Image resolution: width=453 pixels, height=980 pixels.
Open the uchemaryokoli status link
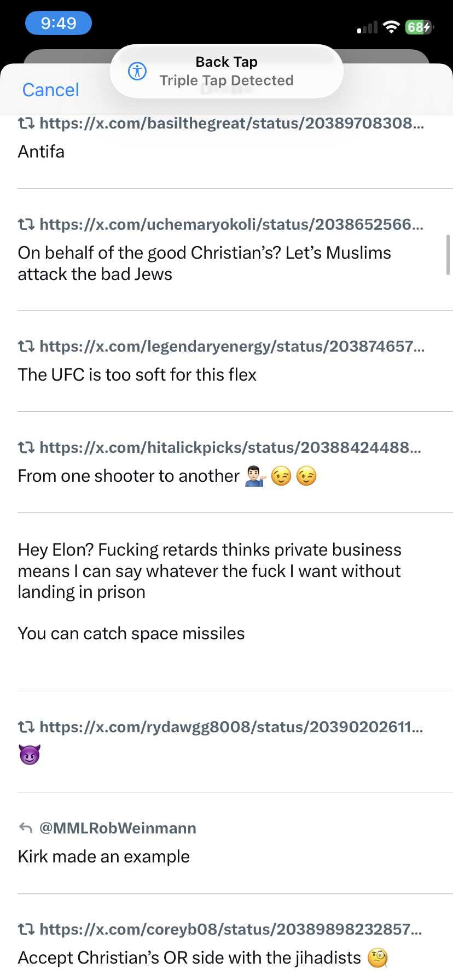click(232, 224)
